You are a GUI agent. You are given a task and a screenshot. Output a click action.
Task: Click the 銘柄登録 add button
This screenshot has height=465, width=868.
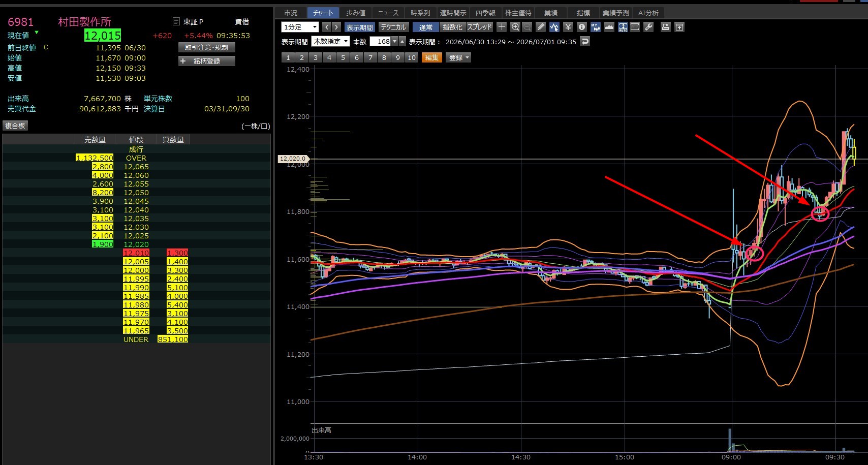click(x=207, y=61)
